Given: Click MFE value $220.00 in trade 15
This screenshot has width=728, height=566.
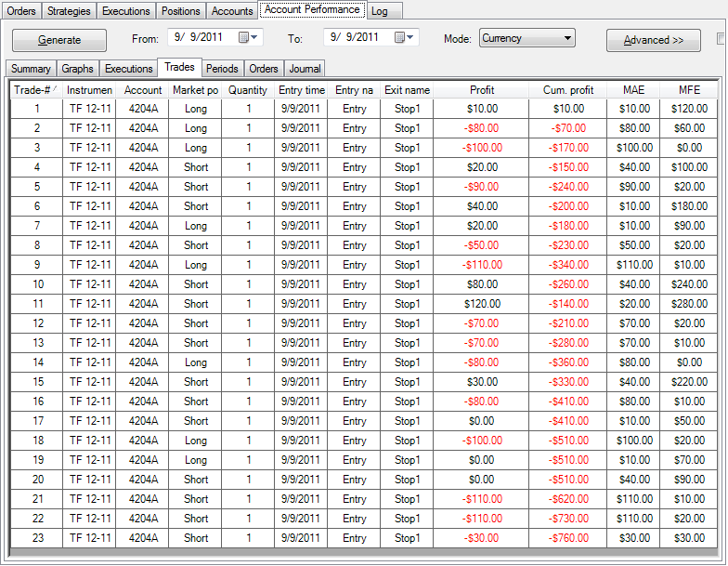Looking at the screenshot, I should click(689, 382).
